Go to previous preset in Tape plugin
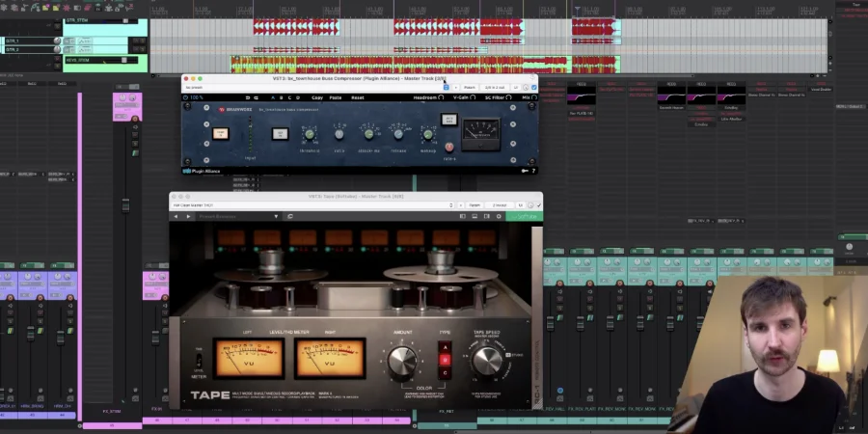 click(x=176, y=216)
